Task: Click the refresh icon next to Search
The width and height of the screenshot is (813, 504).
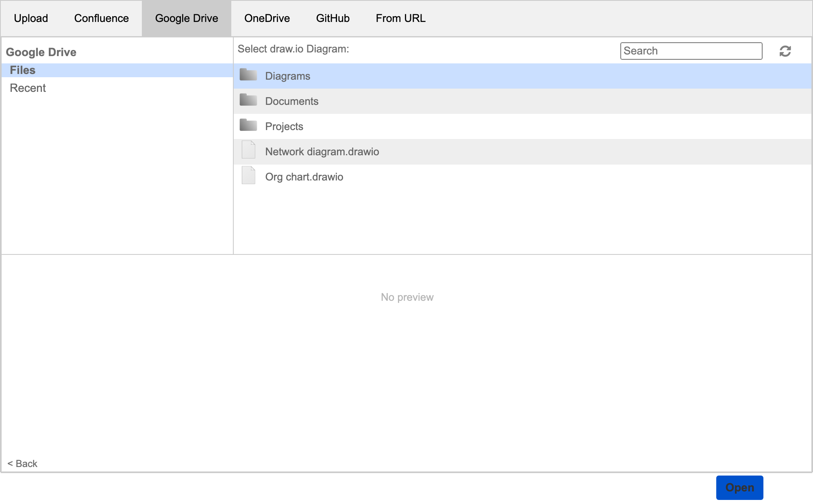Action: (x=785, y=51)
